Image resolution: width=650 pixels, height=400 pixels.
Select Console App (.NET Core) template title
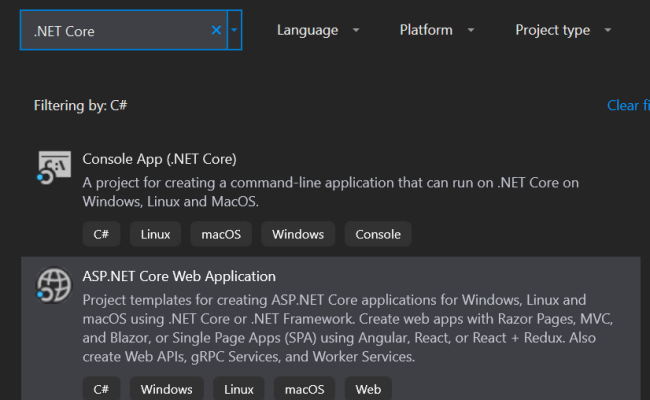click(159, 159)
